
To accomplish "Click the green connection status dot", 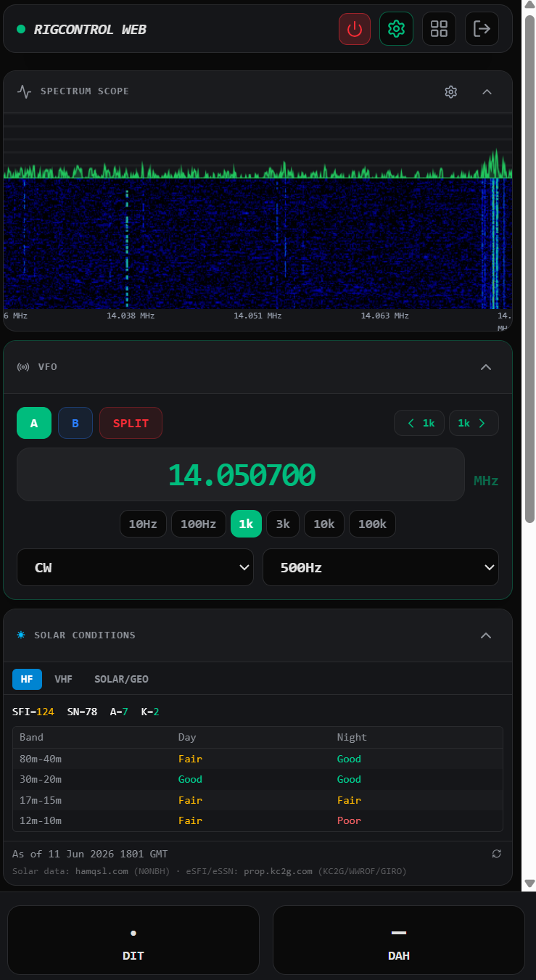I will point(21,29).
